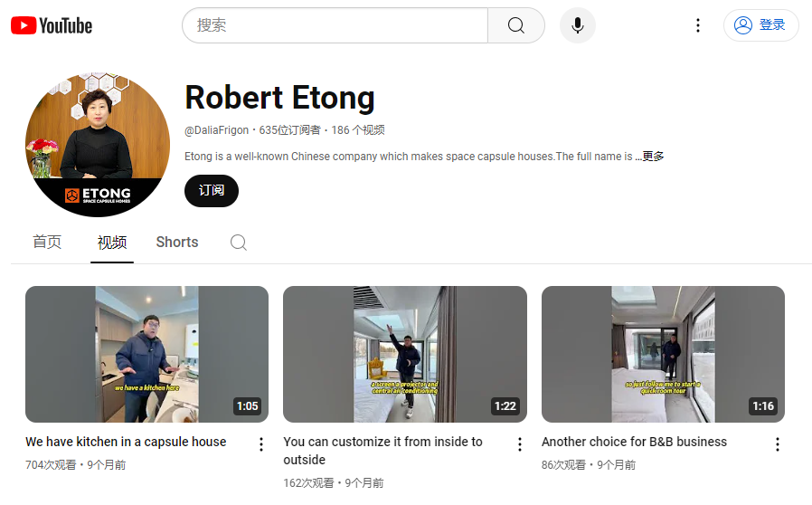
Task: Click the 1:05 duration badge
Action: [x=248, y=406]
